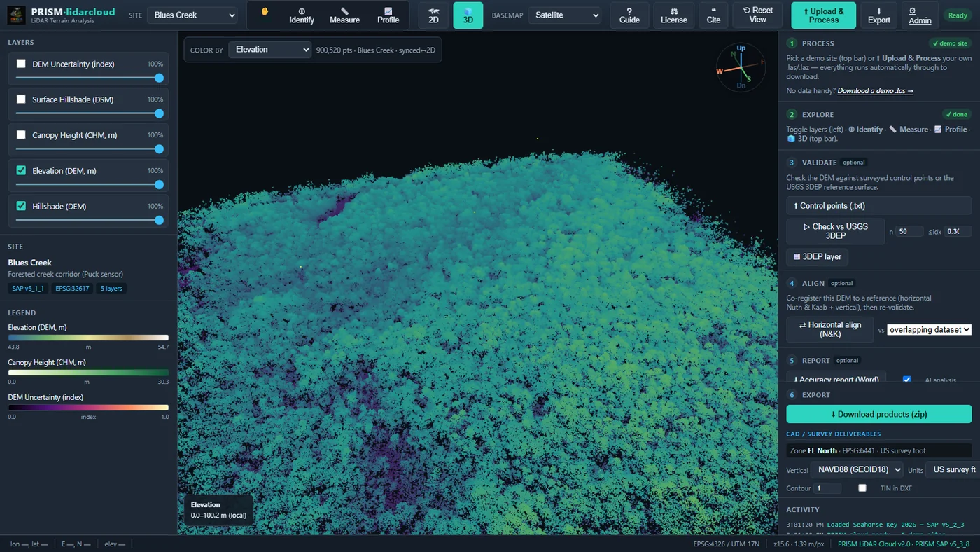Viewport: 980px width, 552px height.
Task: Click the Elevation legend color ramp
Action: [88, 338]
